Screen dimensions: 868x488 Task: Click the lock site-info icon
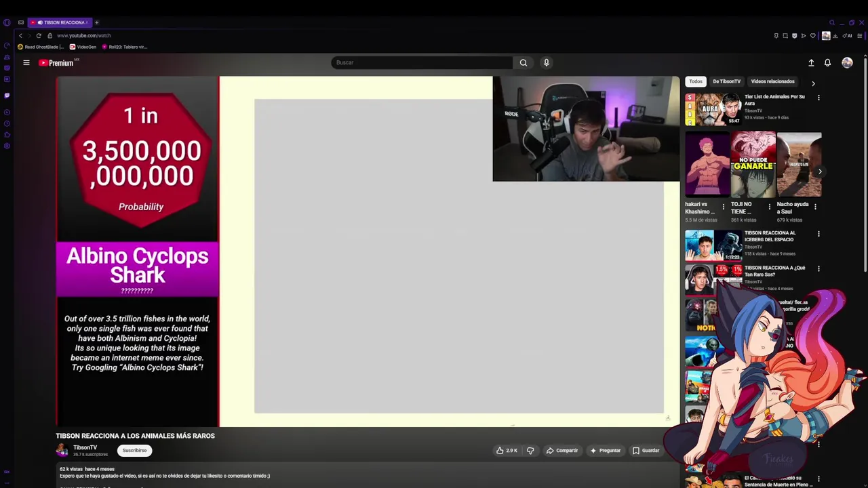coord(50,35)
